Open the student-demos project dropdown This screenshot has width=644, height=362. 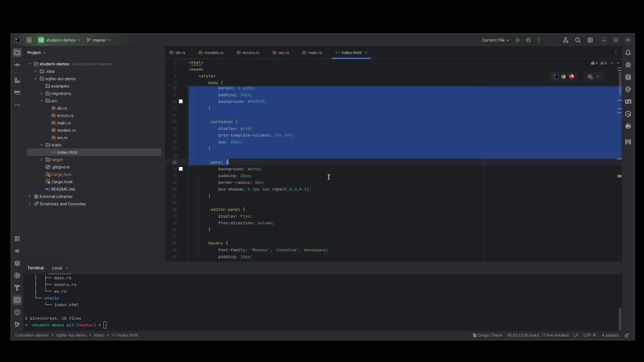[x=60, y=40]
